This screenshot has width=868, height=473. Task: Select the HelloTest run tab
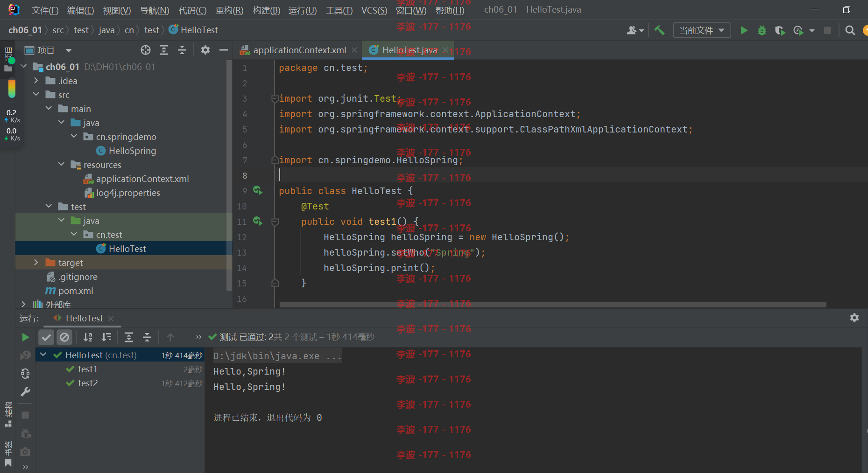pos(84,318)
